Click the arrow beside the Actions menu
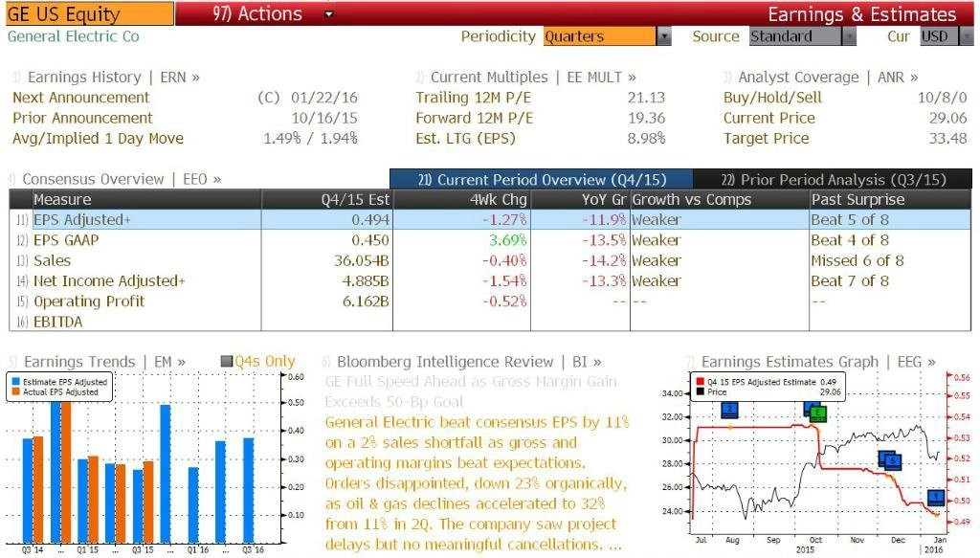 coord(329,13)
